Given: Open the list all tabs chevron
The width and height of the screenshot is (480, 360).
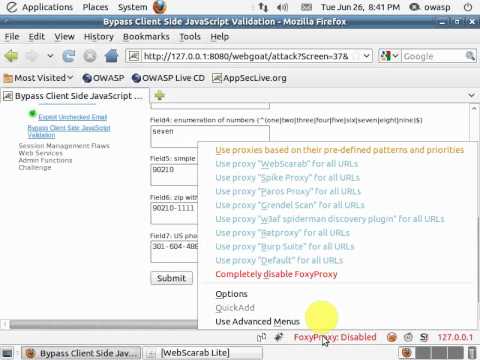Looking at the screenshot, I should [x=471, y=96].
